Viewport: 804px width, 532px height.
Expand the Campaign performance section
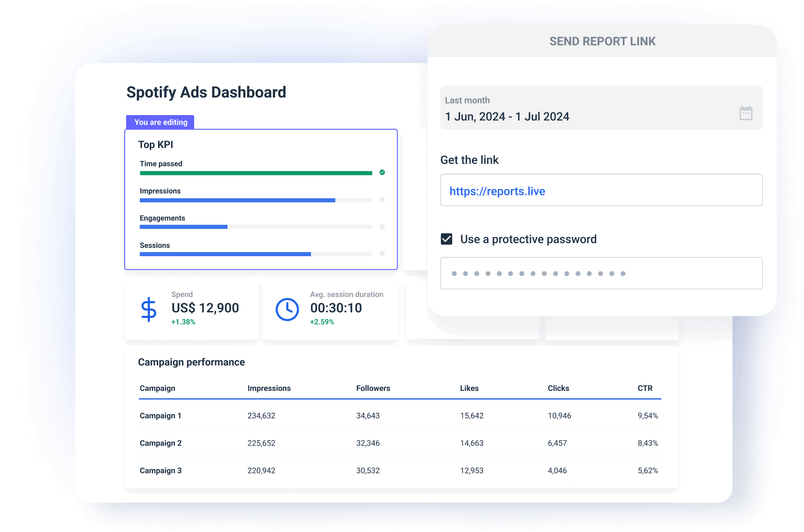tap(191, 362)
